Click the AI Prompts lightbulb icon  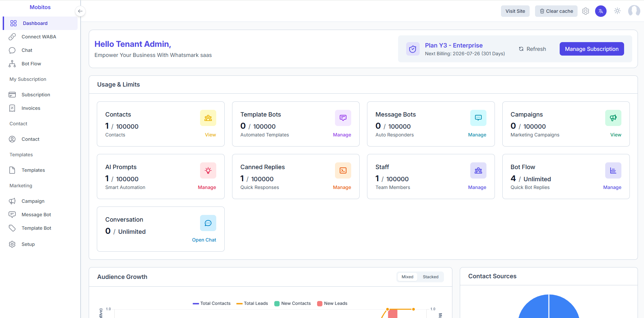(x=208, y=170)
